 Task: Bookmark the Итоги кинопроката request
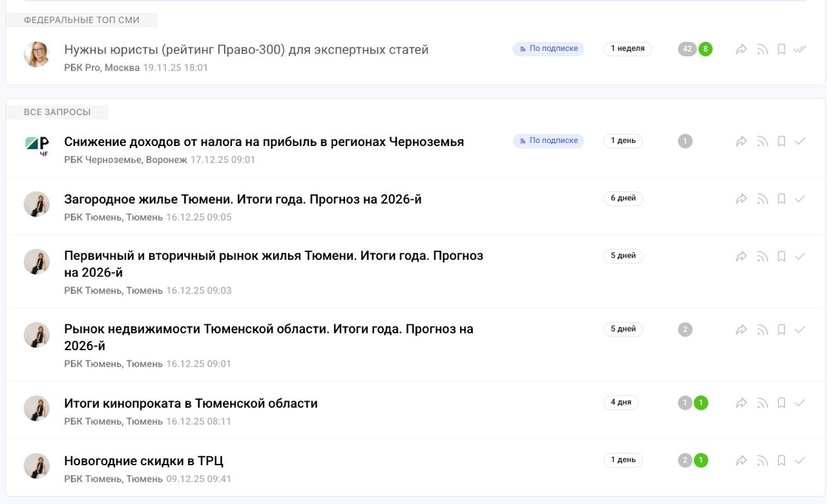point(781,403)
